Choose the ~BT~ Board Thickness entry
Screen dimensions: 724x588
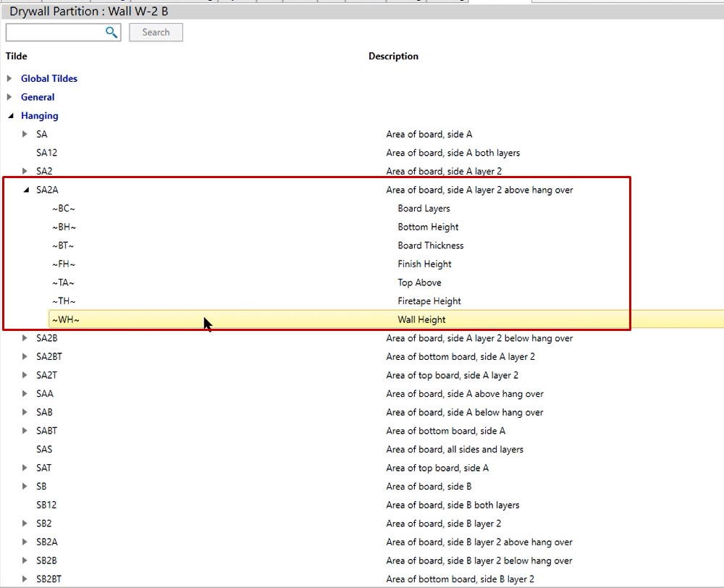(63, 245)
